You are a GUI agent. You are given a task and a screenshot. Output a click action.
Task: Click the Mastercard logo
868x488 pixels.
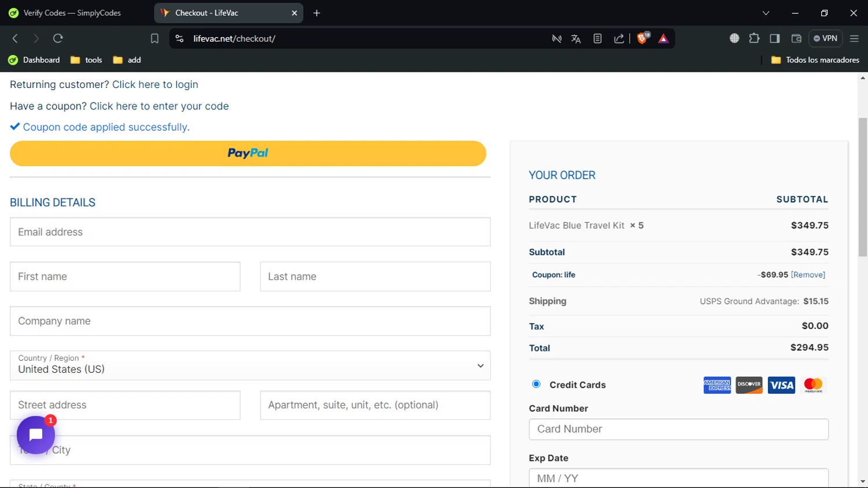(813, 385)
